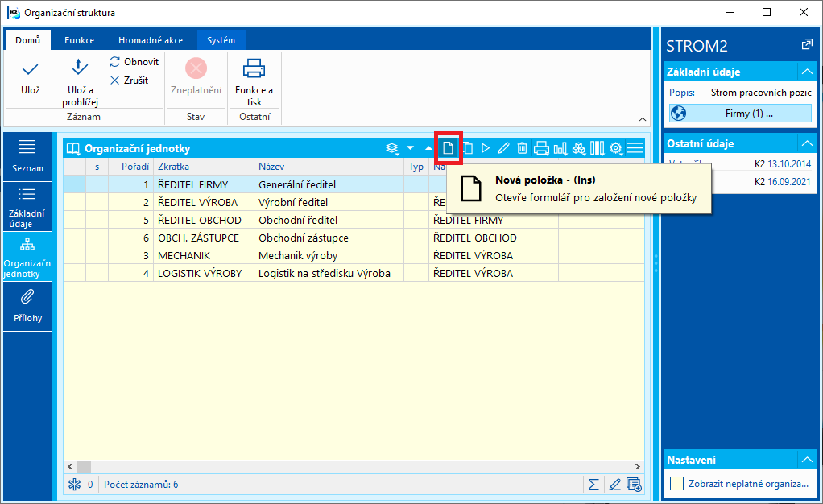Sort by the Název column header

(329, 167)
